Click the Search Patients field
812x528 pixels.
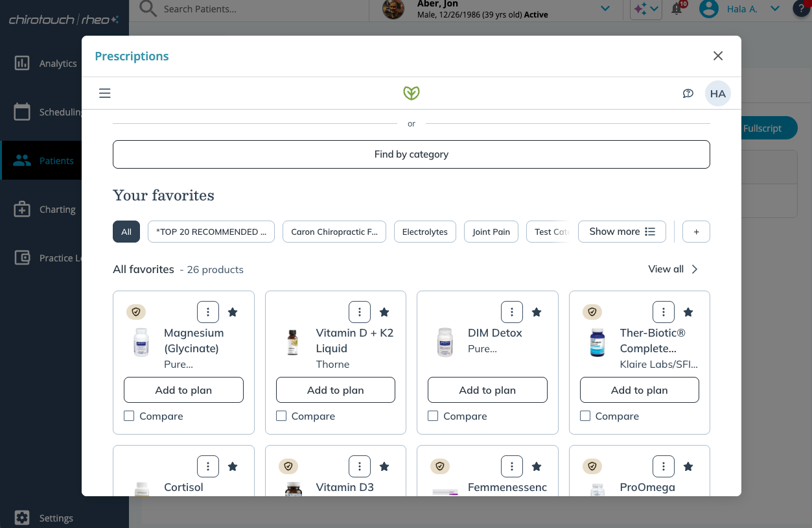pos(259,9)
